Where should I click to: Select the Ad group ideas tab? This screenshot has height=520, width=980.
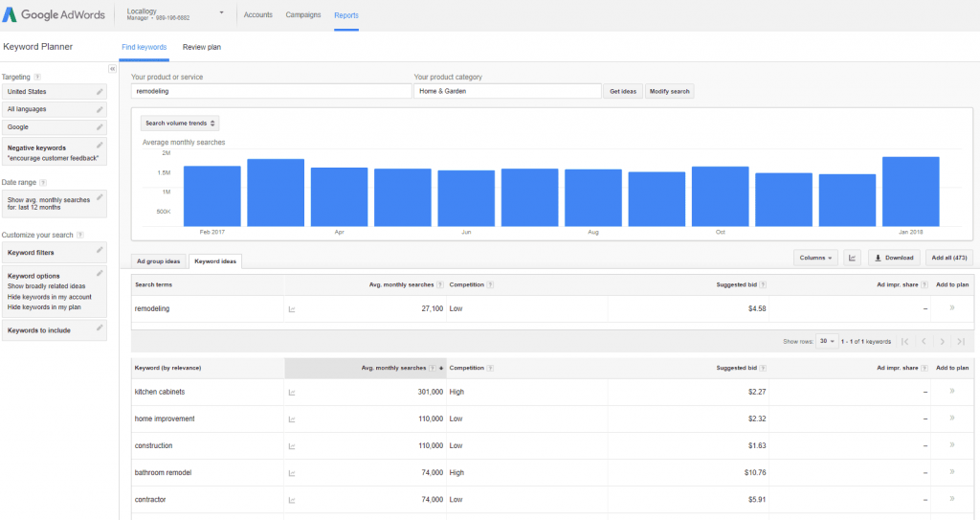click(x=159, y=261)
